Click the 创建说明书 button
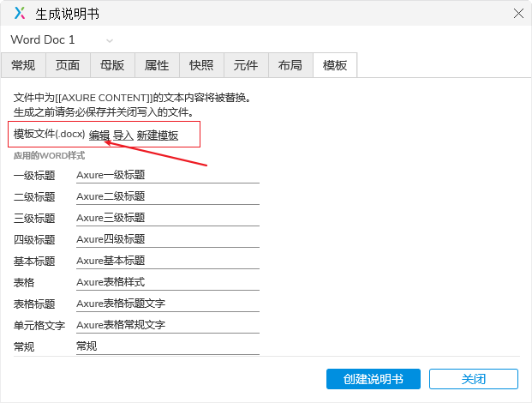532x403 pixels. pos(374,379)
